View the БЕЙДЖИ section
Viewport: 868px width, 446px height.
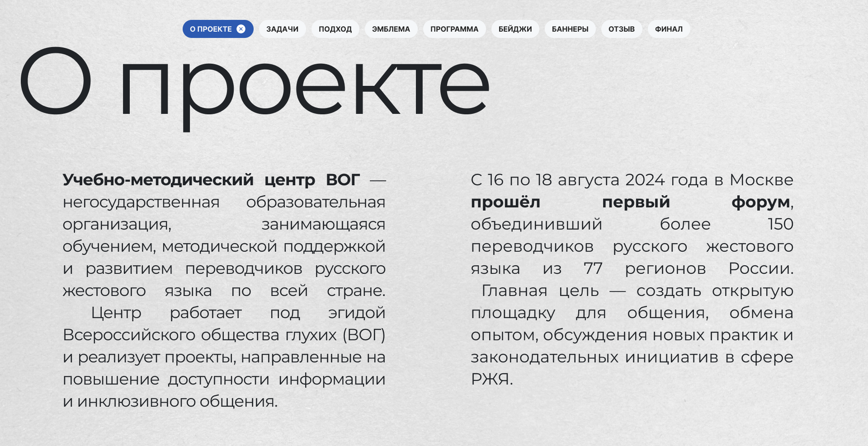pos(515,29)
